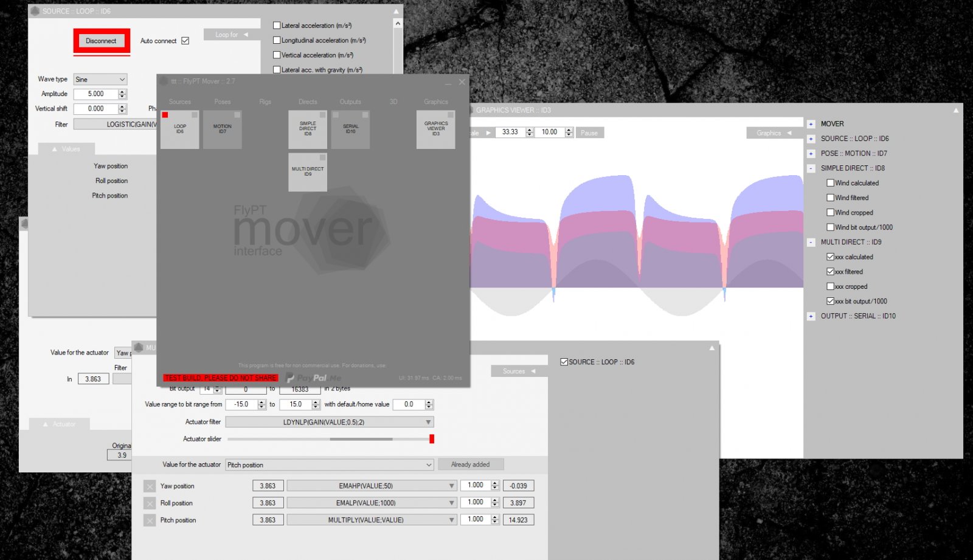Open Value for the actuator Pitch position dropdown

pos(329,465)
